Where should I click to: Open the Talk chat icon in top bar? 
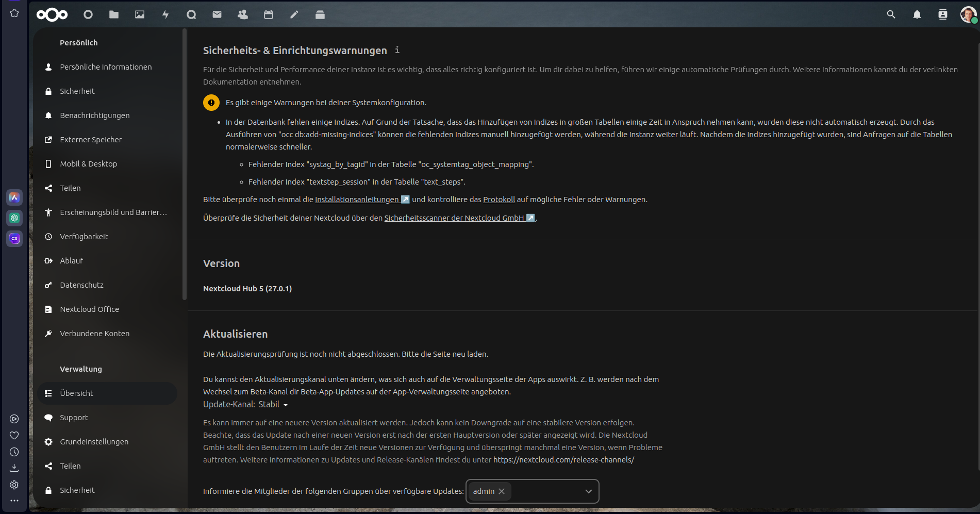pyautogui.click(x=191, y=15)
